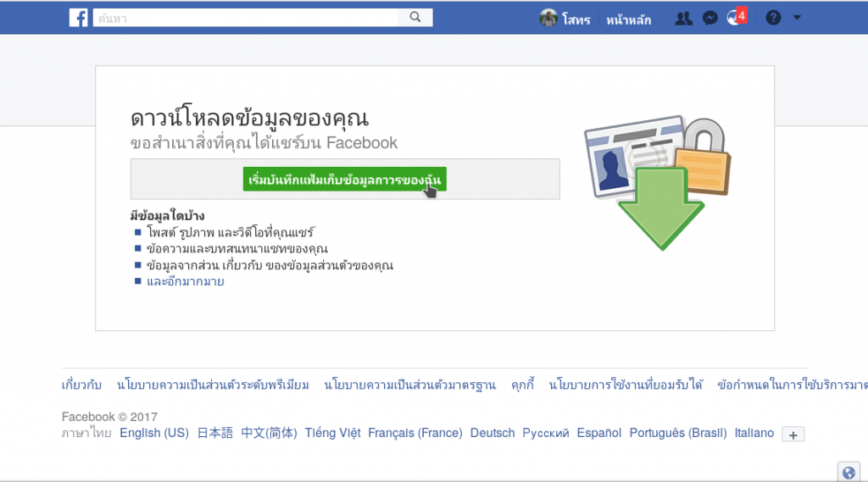Switch language to Русский
868x482 pixels.
point(546,433)
